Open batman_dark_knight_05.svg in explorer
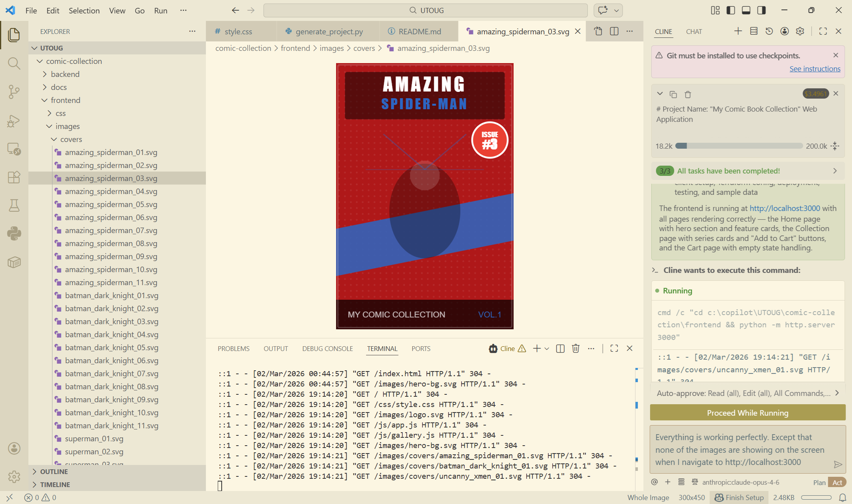 pos(112,347)
